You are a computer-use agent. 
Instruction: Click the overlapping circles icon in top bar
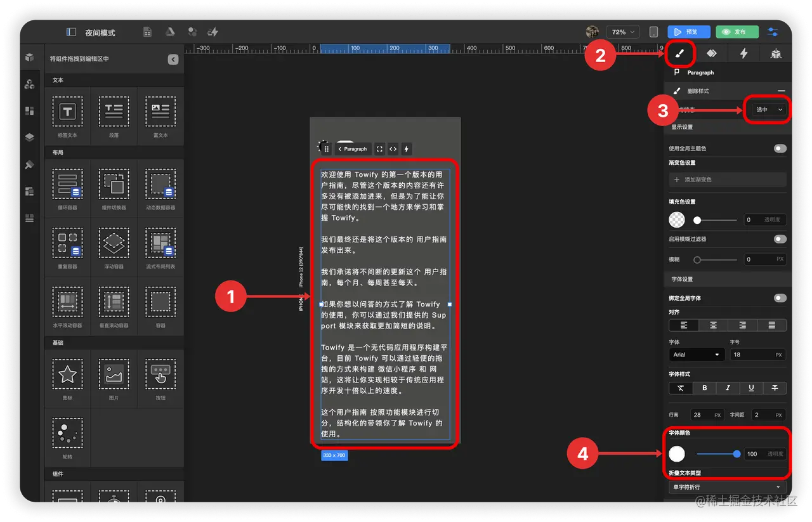click(x=192, y=32)
